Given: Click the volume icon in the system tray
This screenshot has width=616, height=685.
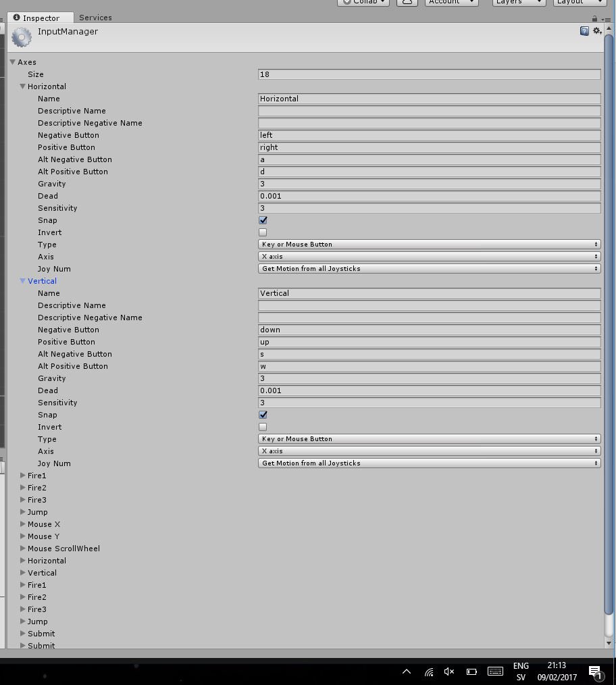Looking at the screenshot, I should click(449, 671).
